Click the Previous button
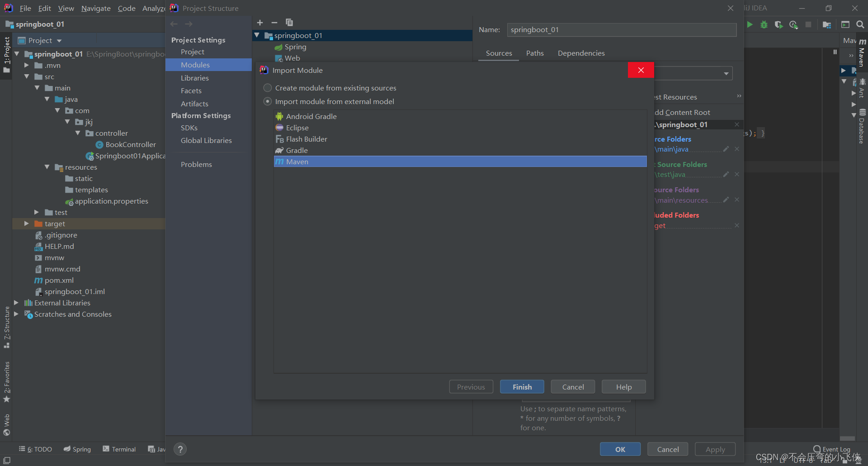Screen dimensions: 868x466 pos(471,387)
